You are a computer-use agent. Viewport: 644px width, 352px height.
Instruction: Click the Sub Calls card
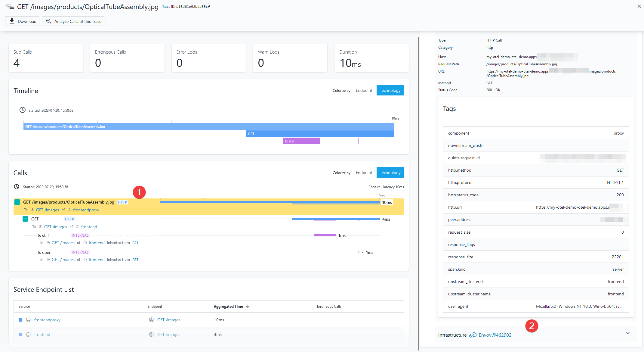coord(46,58)
